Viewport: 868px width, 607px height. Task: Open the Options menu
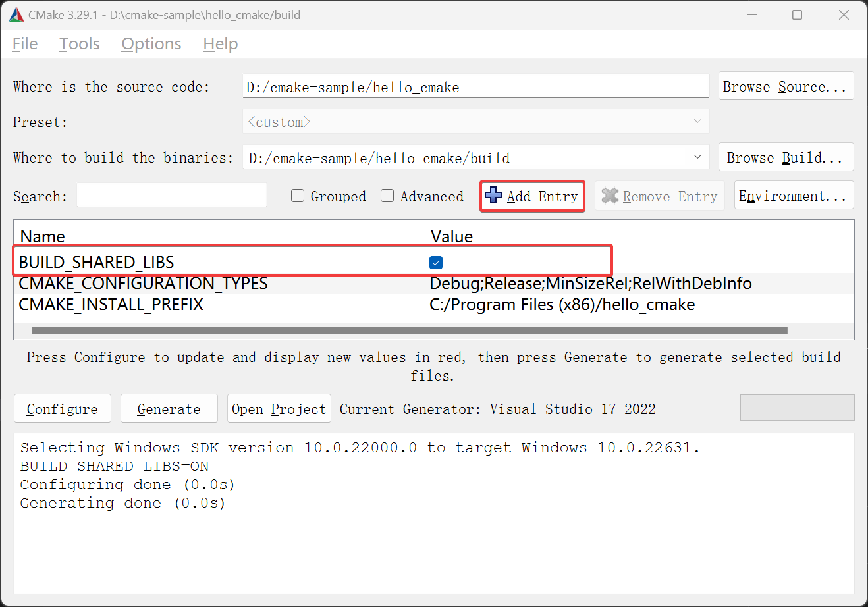pos(151,44)
